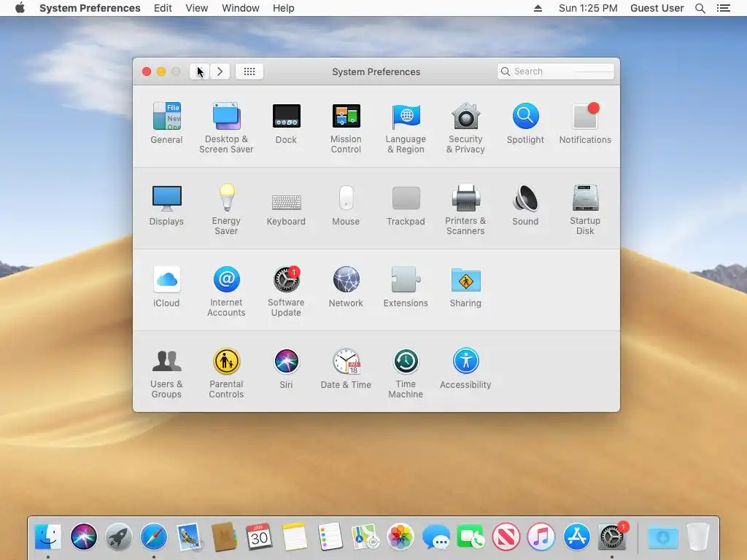Open Spotlight search from the menu bar

pos(700,8)
